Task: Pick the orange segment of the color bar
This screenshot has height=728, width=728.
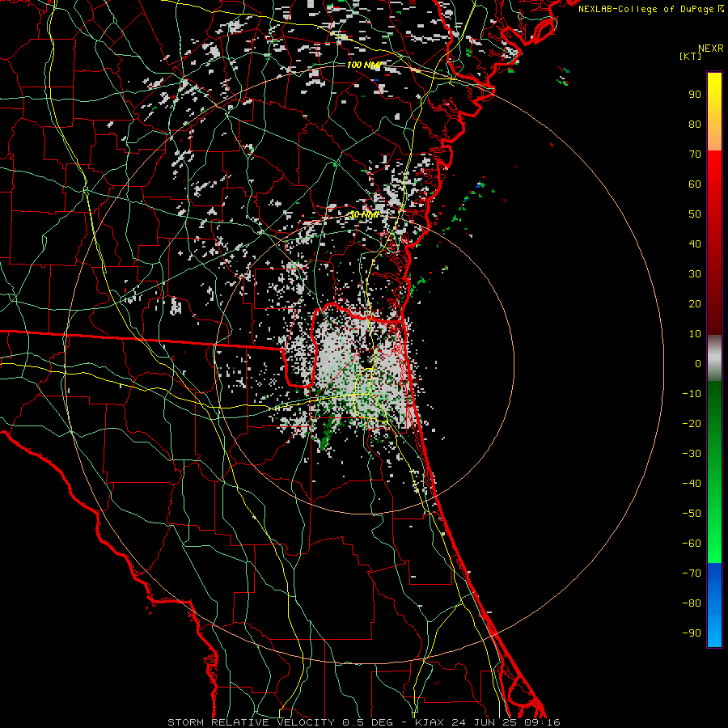Action: click(x=714, y=137)
